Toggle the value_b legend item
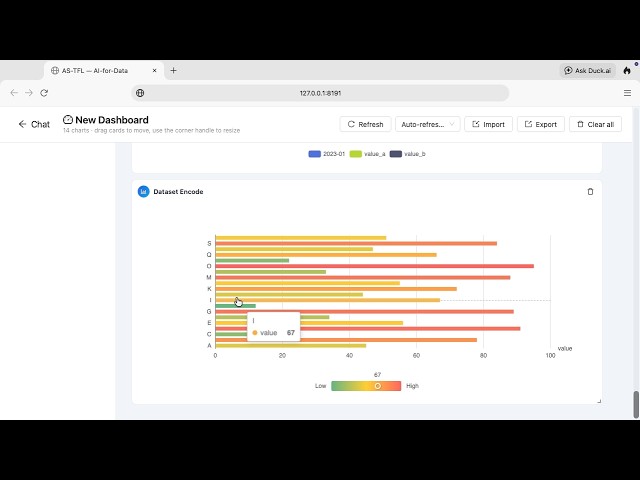The width and height of the screenshot is (640, 480). coord(407,154)
